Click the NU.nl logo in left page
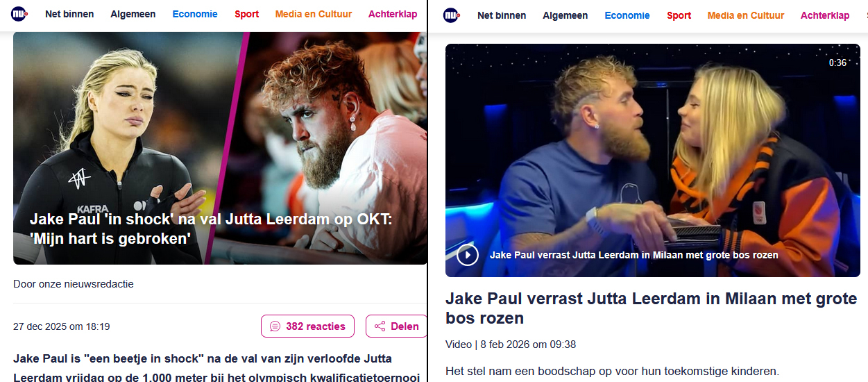This screenshot has height=382, width=868. click(x=19, y=14)
